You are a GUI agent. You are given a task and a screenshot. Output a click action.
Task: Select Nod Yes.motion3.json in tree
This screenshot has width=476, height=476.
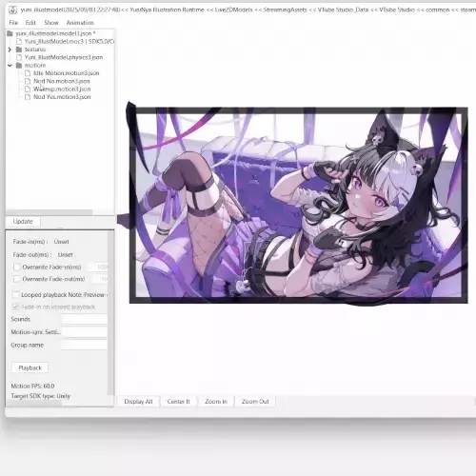click(x=62, y=97)
